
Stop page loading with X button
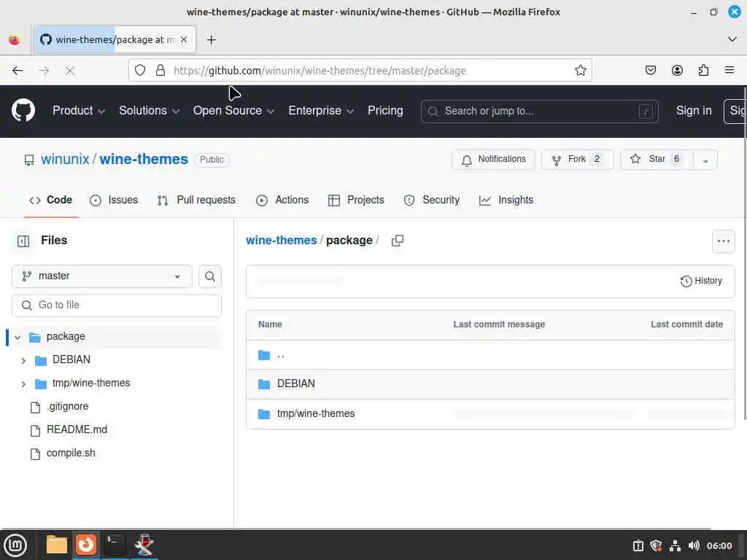click(x=70, y=71)
